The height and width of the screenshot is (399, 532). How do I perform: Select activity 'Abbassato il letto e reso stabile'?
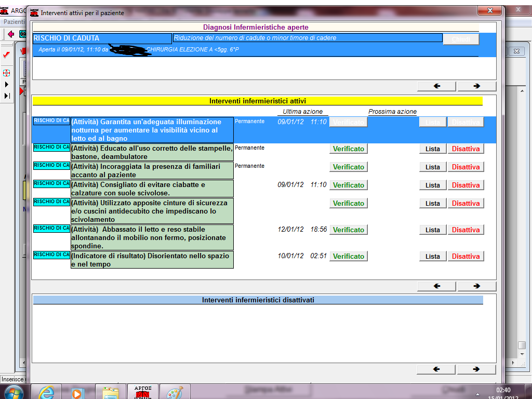pos(152,237)
